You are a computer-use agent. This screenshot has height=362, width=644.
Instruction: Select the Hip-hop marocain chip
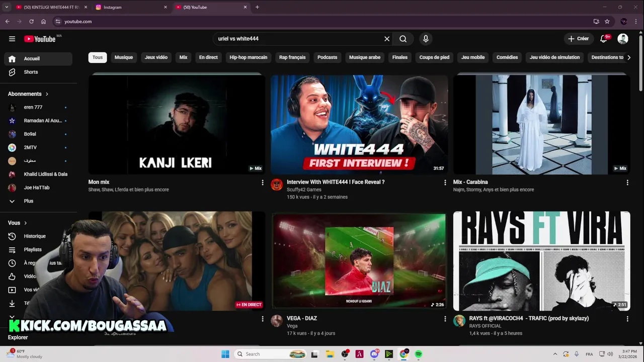click(249, 57)
